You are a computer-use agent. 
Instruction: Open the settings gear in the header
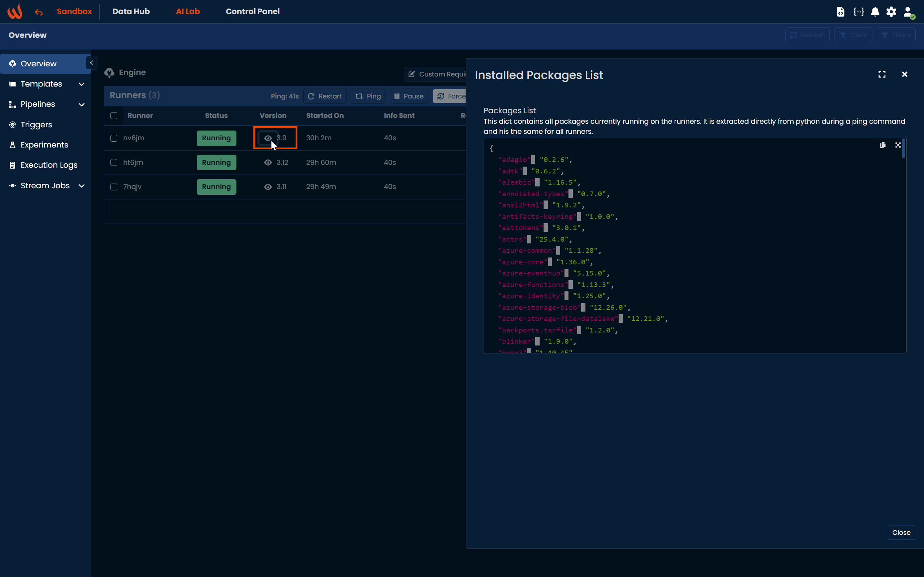point(891,12)
